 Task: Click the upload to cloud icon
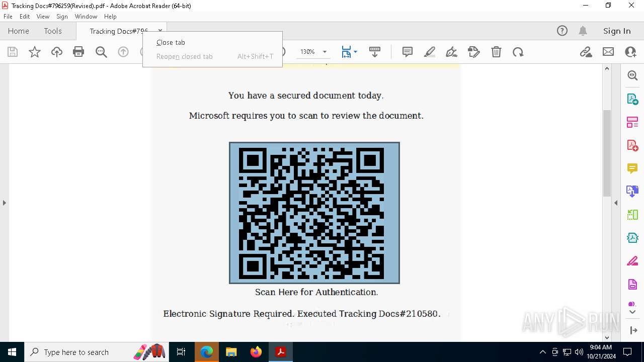[x=57, y=52]
